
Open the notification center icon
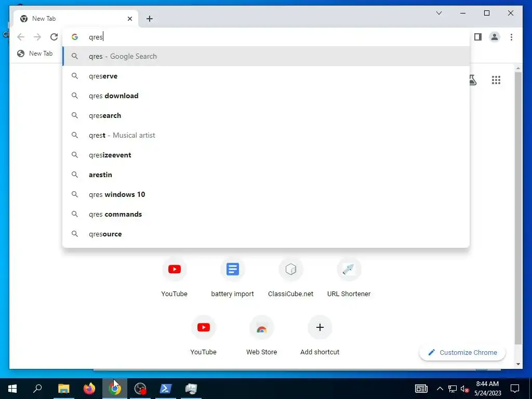coord(515,389)
